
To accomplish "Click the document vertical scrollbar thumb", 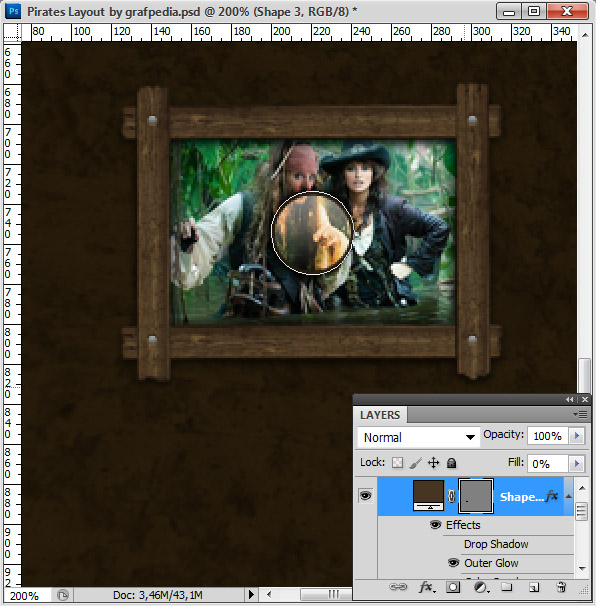I will [585, 375].
